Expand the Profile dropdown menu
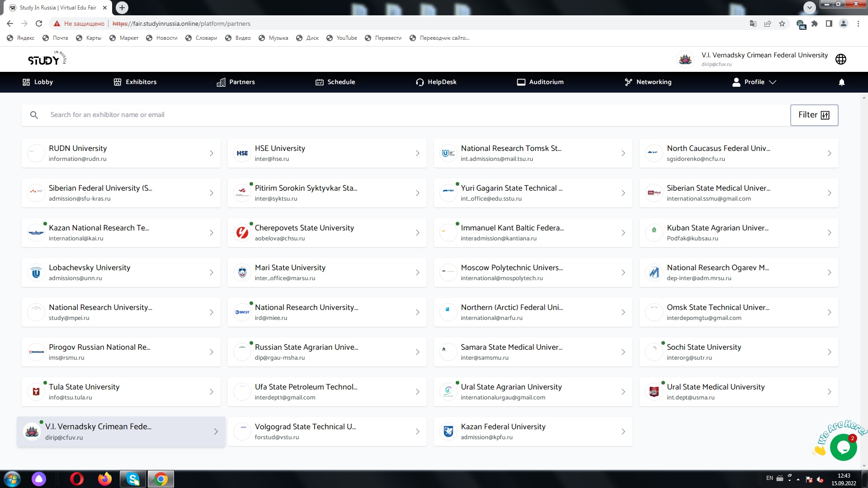Image resolution: width=868 pixels, height=488 pixels. [754, 82]
